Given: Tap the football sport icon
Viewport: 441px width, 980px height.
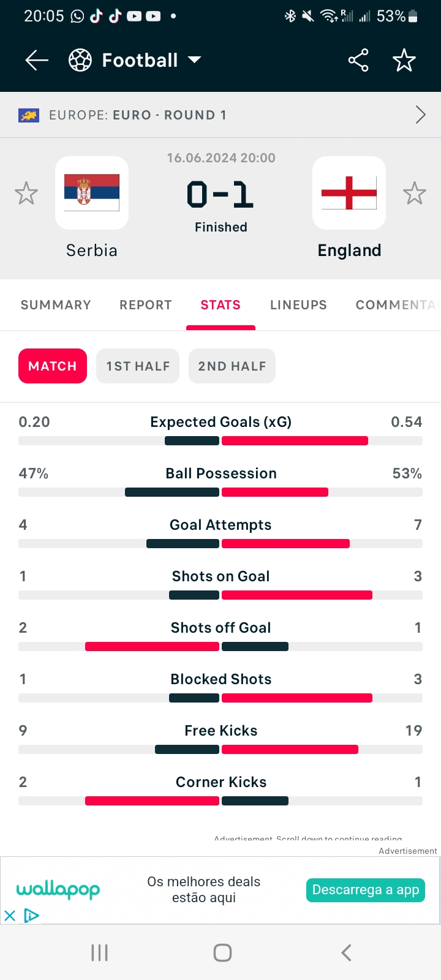Looking at the screenshot, I should tap(80, 60).
